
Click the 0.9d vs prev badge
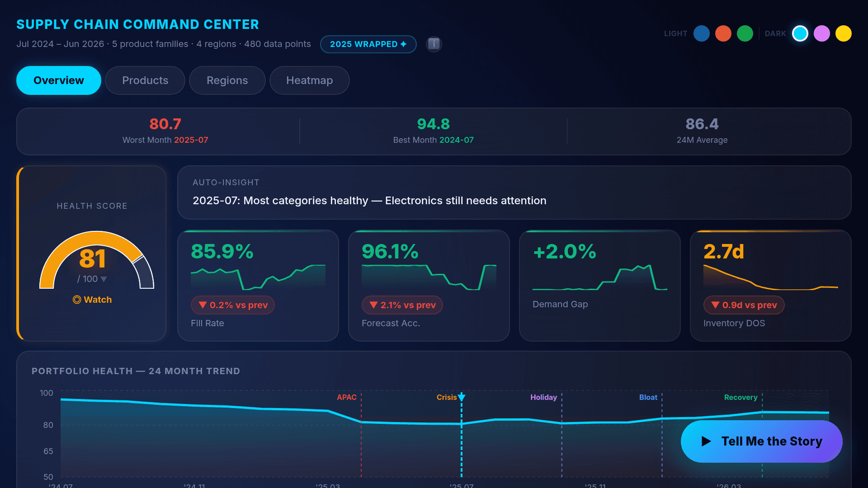[x=744, y=305]
